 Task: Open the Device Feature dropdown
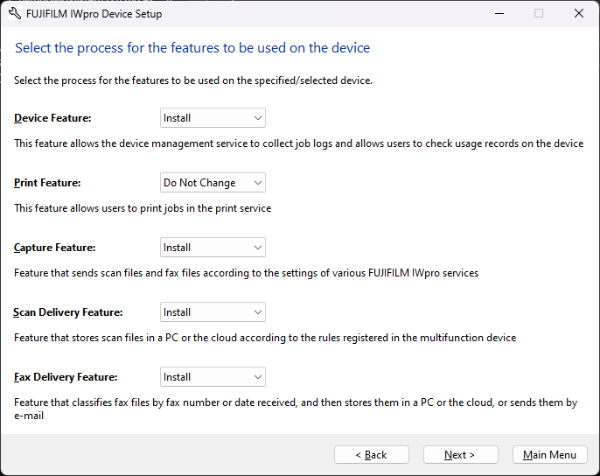(x=213, y=118)
